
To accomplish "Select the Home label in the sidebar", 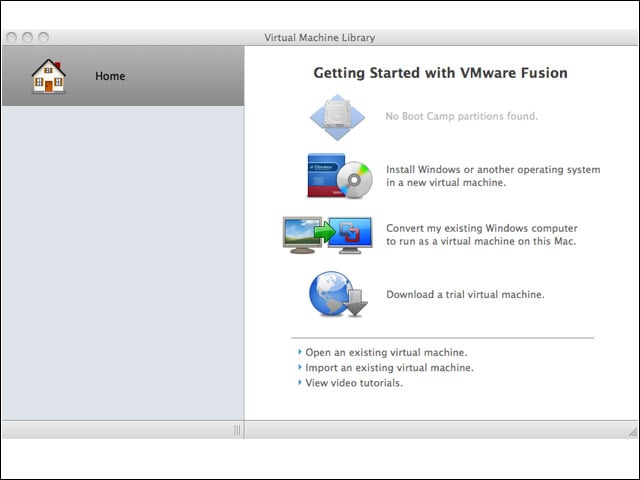I will point(110,76).
